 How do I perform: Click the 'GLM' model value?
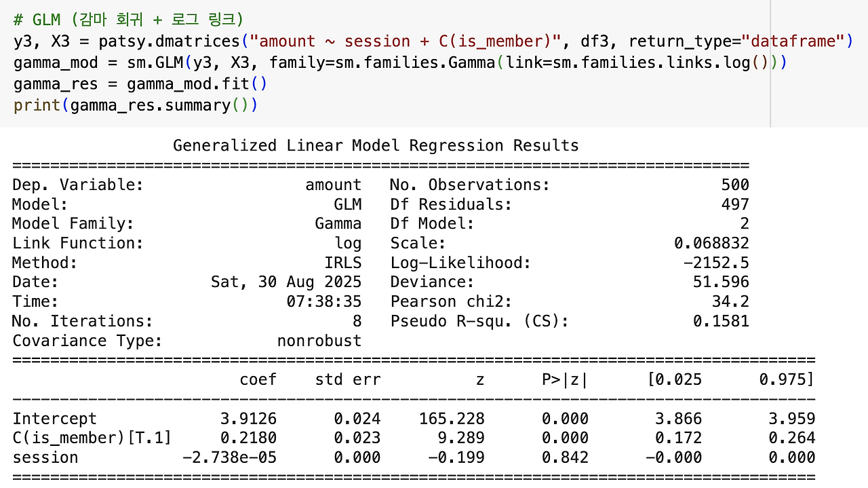[x=347, y=204]
